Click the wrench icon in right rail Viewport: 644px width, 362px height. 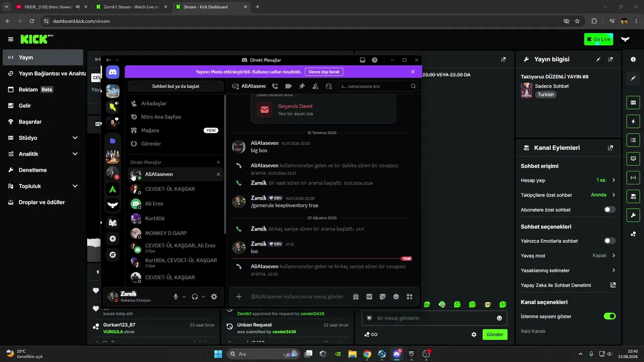point(633,215)
